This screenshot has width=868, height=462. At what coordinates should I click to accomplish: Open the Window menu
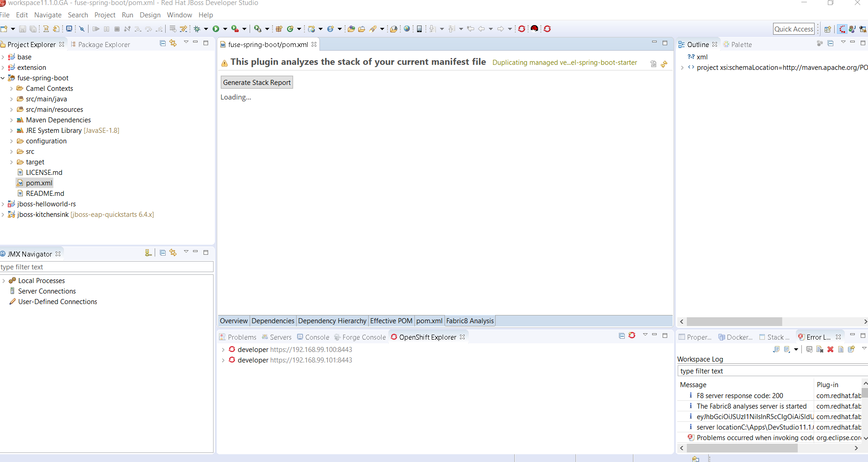(179, 15)
